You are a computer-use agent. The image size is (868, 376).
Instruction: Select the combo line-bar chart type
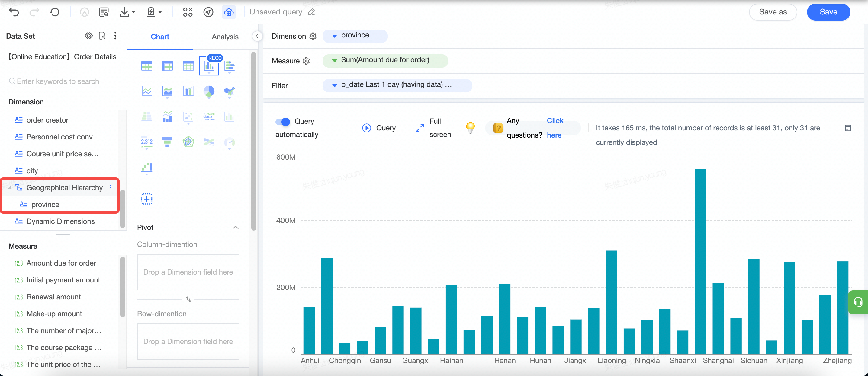click(167, 116)
